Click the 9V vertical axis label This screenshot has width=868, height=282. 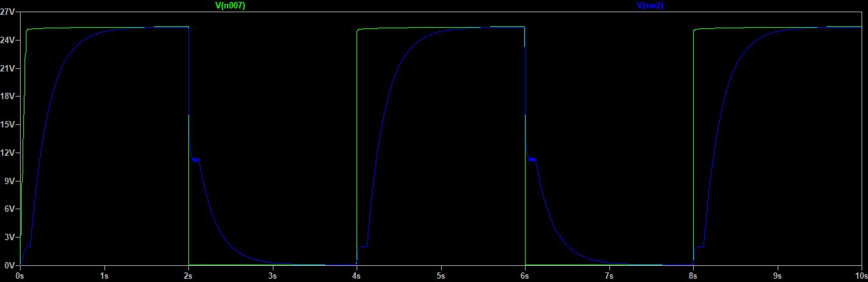click(10, 181)
